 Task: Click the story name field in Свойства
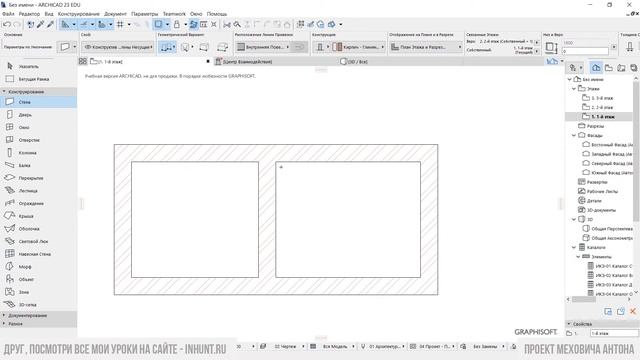point(614,333)
